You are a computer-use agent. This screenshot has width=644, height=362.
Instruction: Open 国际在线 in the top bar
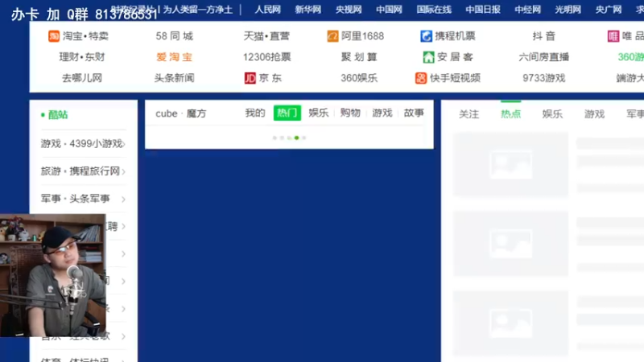[x=434, y=10]
